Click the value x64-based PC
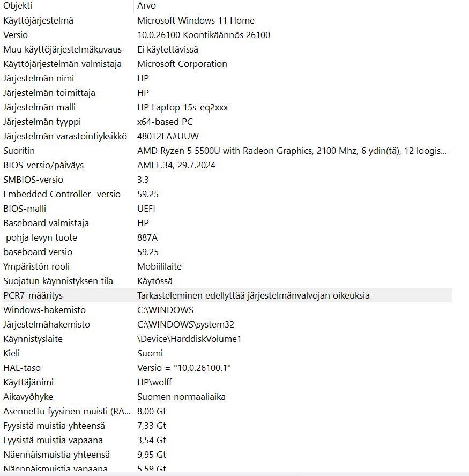469x476 pixels. [165, 122]
